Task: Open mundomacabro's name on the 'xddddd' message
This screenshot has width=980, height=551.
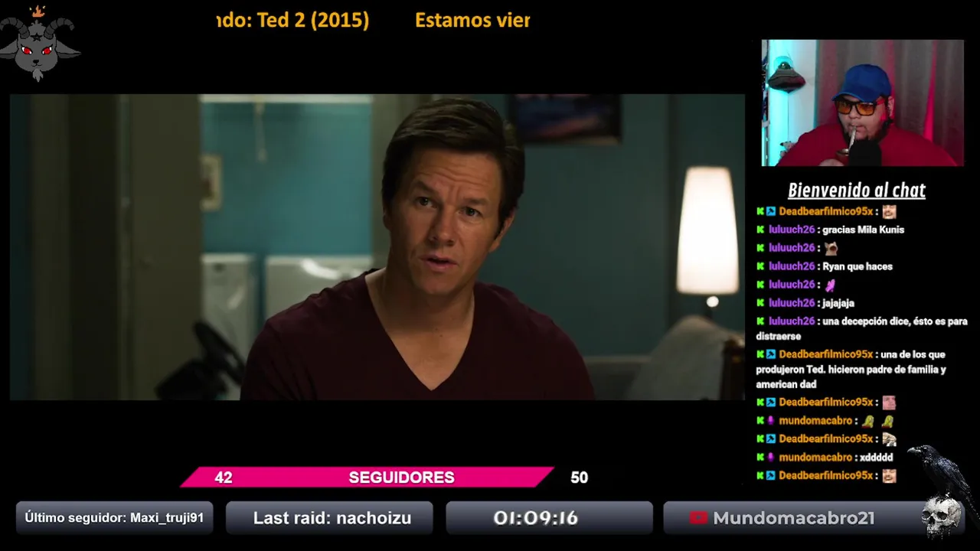Action: 815,457
